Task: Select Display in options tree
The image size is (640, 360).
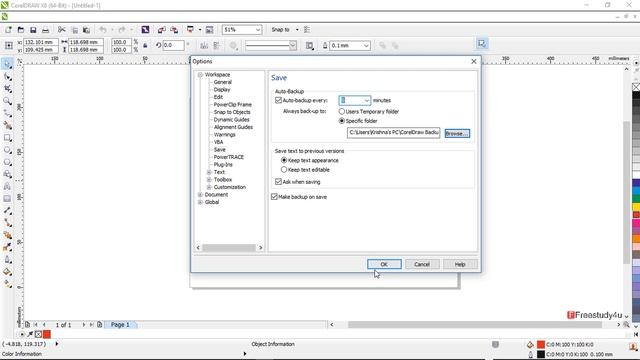Action: [222, 89]
